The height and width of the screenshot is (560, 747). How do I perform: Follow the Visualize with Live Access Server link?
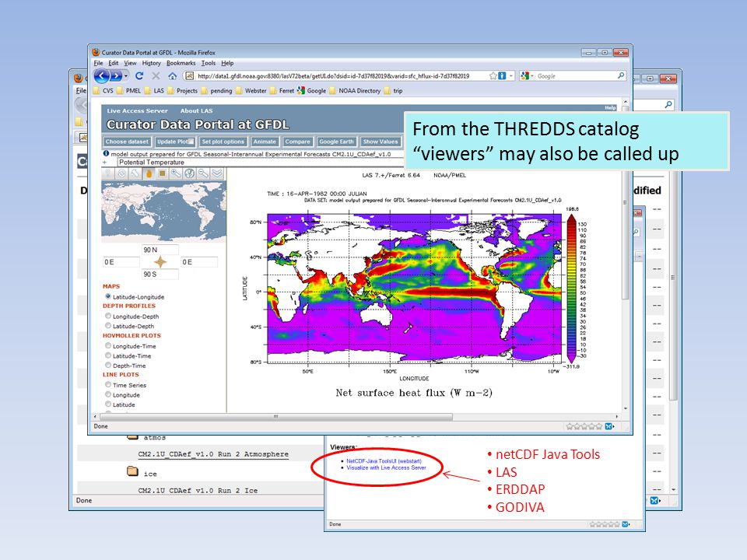click(387, 467)
